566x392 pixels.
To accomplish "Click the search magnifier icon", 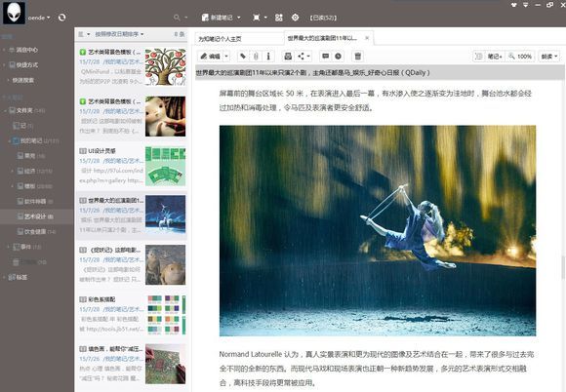I will (x=177, y=18).
